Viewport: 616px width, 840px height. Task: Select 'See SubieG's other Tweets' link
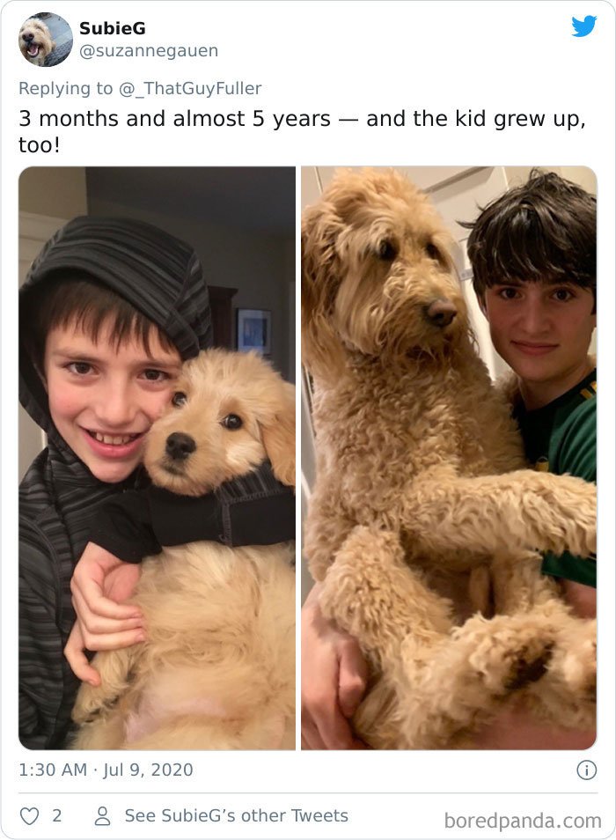point(236,816)
